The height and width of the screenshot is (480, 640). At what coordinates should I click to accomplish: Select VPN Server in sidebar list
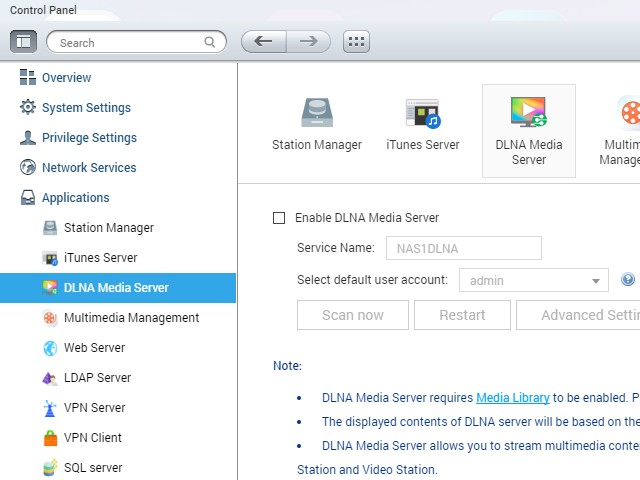(x=95, y=408)
